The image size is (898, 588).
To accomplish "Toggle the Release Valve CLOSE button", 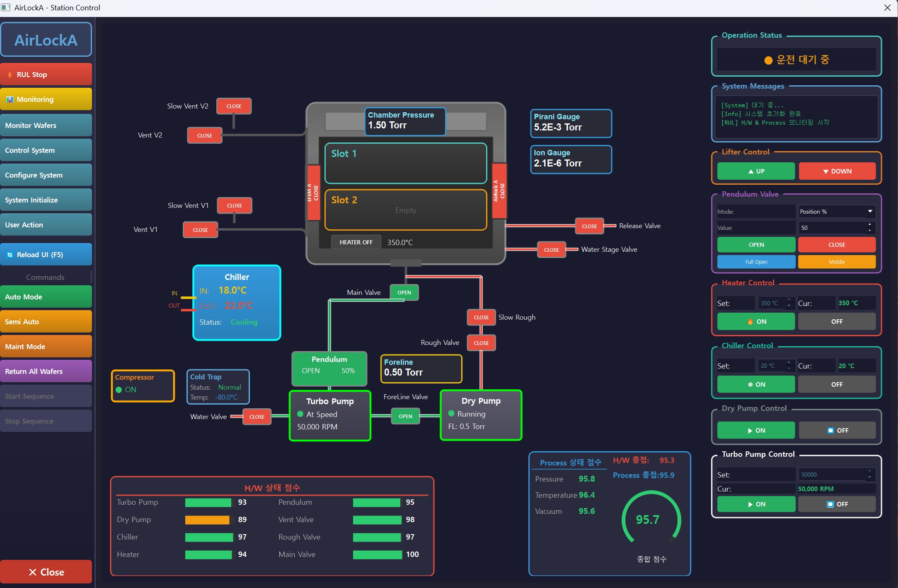I will (589, 226).
